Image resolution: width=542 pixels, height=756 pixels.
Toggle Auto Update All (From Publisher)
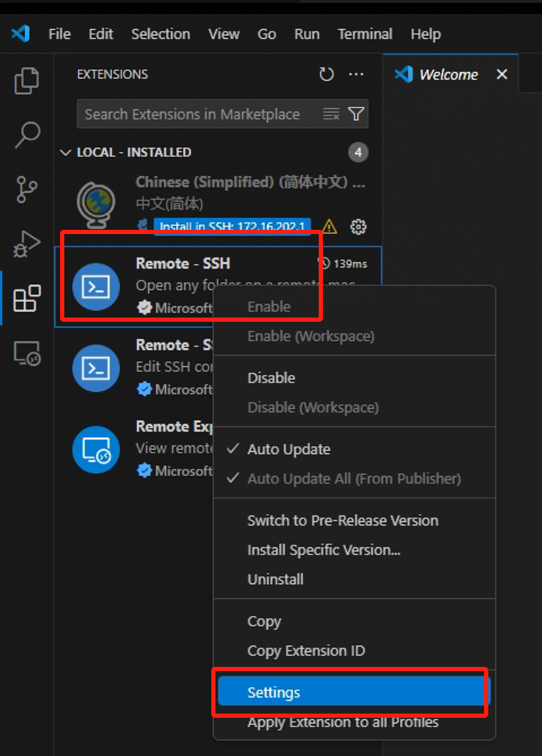coord(354,478)
